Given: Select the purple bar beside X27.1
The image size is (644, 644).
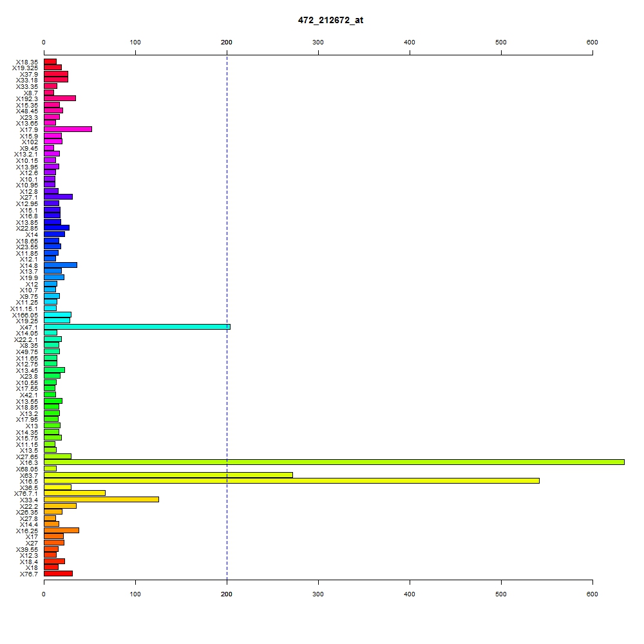Looking at the screenshot, I should [59, 196].
